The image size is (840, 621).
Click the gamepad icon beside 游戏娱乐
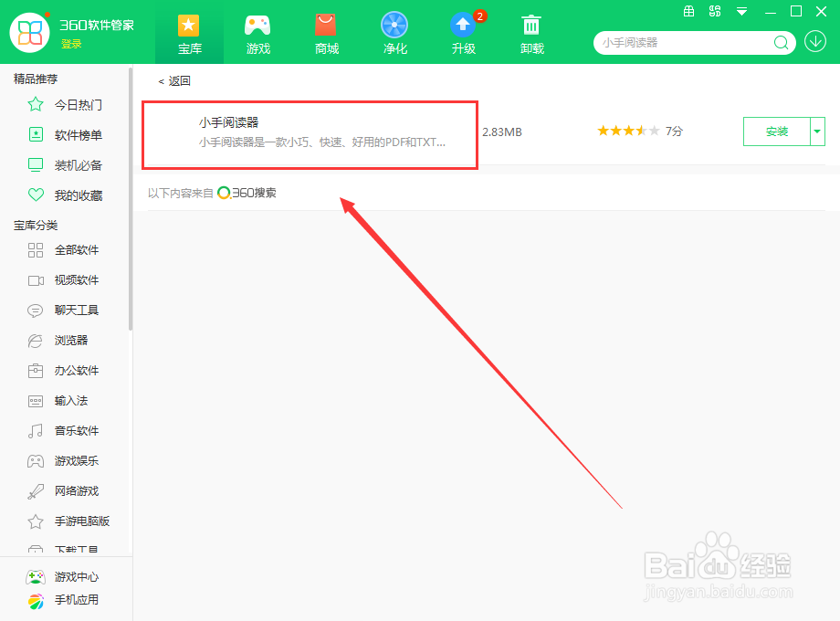tap(36, 461)
